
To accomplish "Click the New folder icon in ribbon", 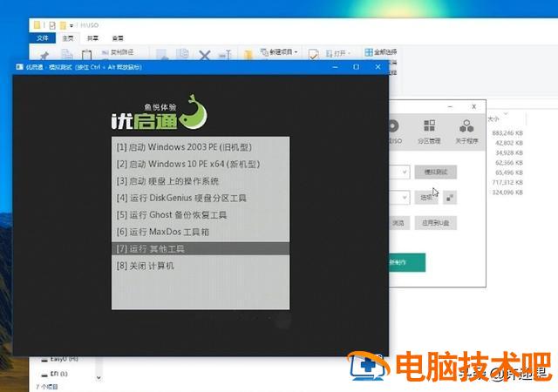I will pos(248,55).
